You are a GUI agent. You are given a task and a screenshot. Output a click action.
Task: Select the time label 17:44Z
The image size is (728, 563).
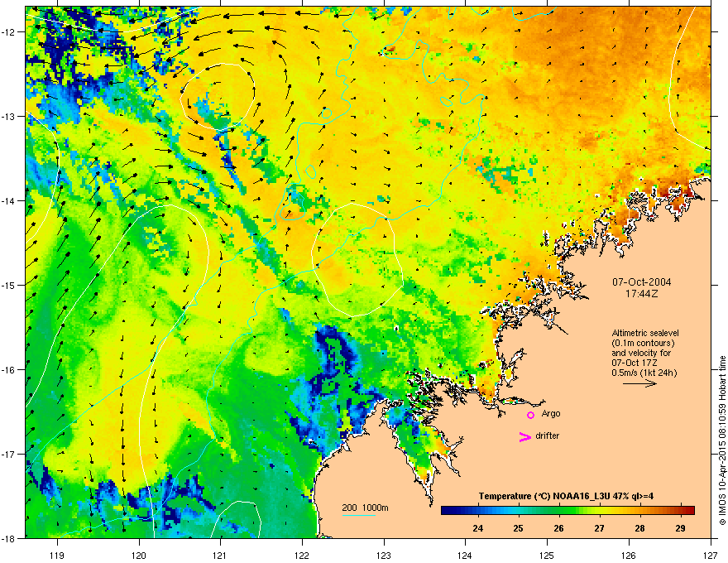tap(641, 294)
